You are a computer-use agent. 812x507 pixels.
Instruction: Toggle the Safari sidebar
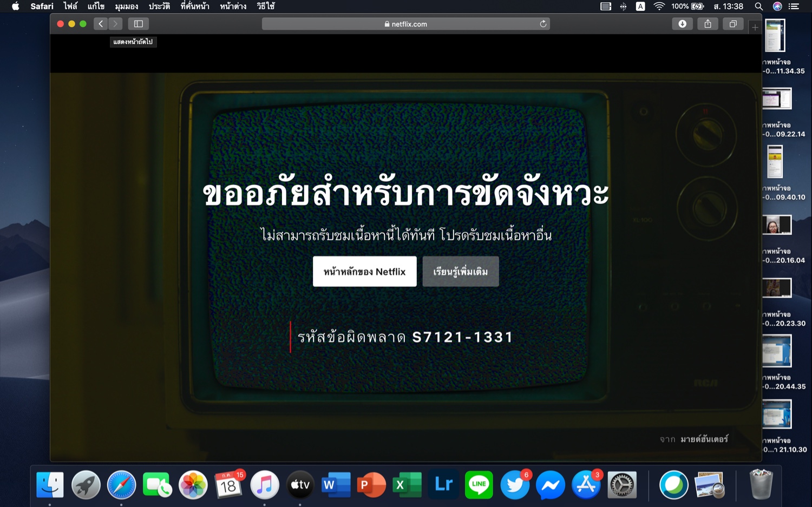(x=139, y=24)
